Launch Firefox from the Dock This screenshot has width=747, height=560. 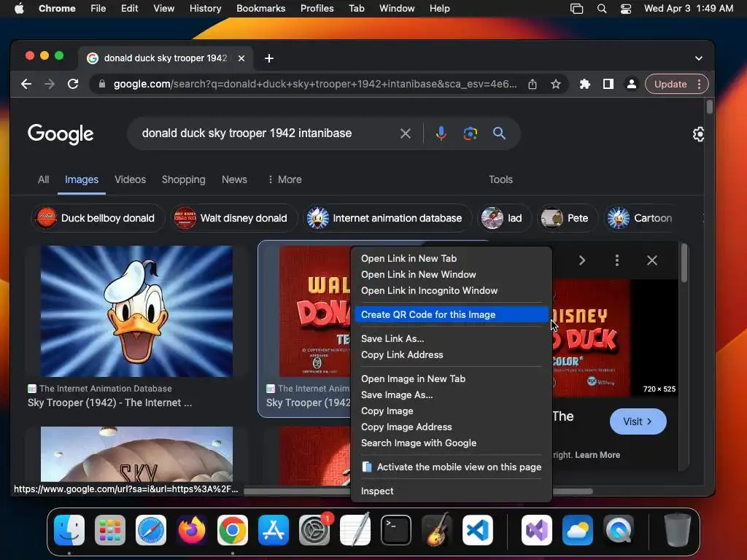(192, 530)
